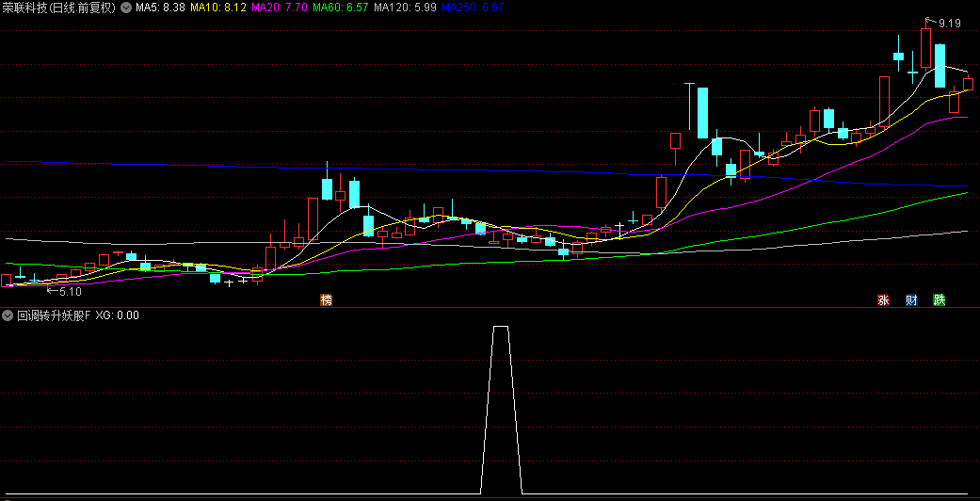Click the flag icon beside 9.19 high

928,20
